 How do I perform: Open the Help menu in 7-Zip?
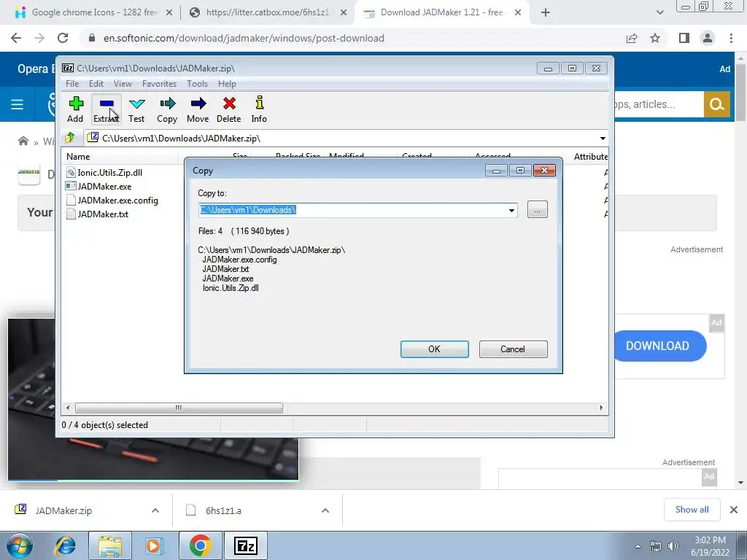coord(227,84)
